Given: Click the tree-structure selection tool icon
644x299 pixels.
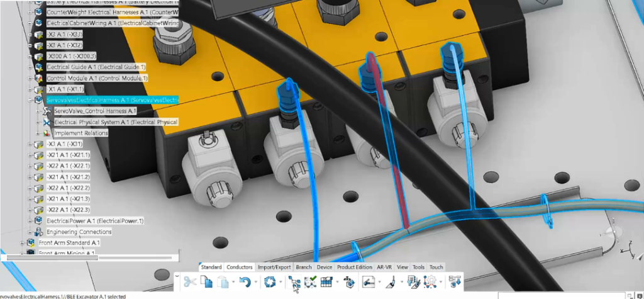Looking at the screenshot, I should pos(294,281).
